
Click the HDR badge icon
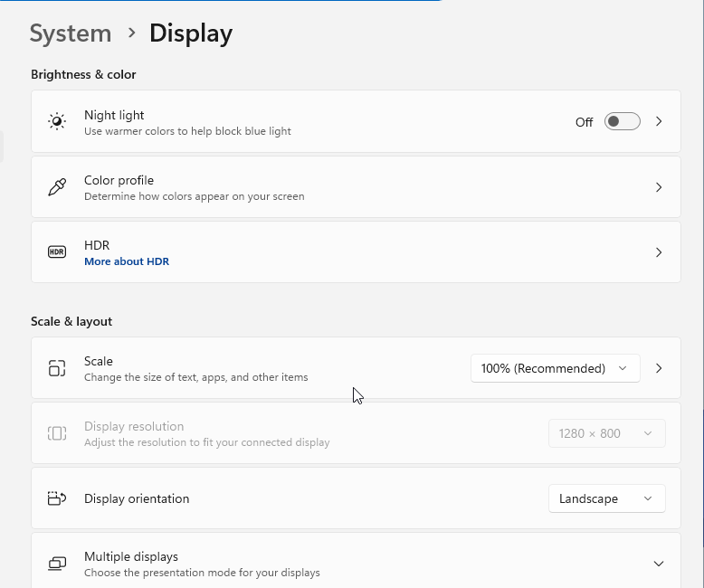(57, 251)
